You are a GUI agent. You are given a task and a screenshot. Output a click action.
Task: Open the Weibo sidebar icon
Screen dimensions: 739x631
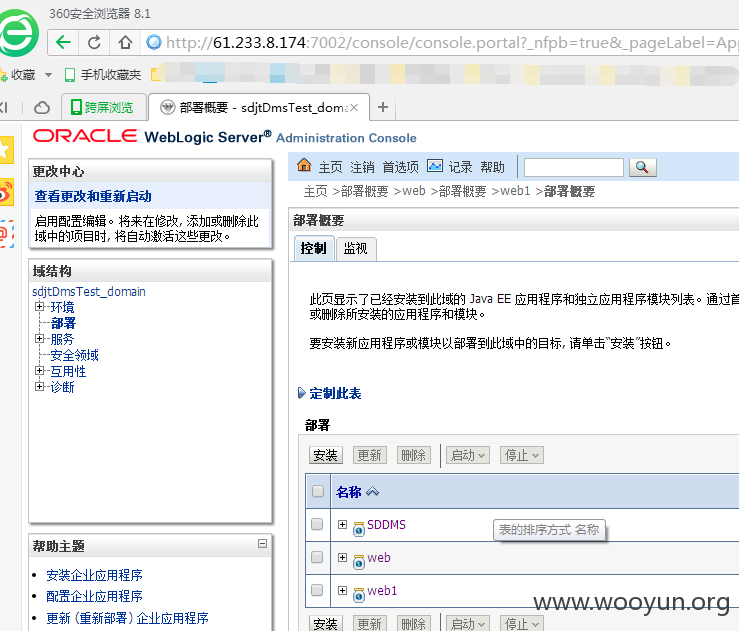(x=6, y=192)
